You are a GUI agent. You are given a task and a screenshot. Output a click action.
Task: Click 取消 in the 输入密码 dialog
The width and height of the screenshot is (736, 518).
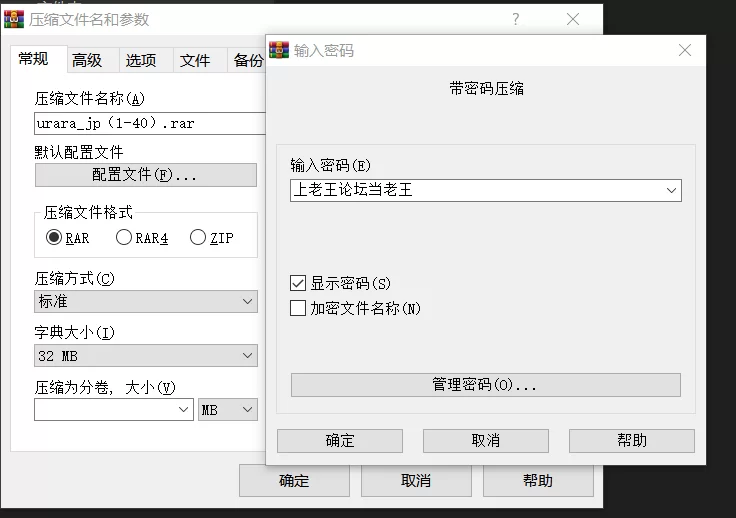[x=486, y=441]
